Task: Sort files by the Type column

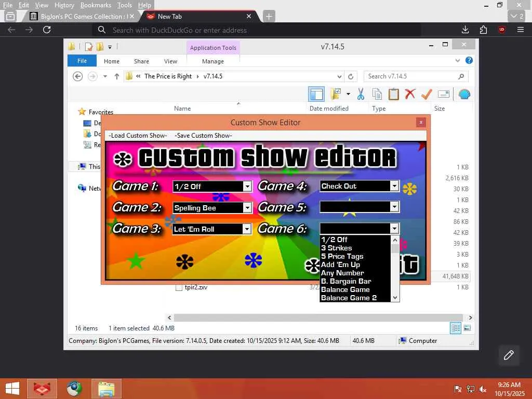Action: [x=379, y=109]
